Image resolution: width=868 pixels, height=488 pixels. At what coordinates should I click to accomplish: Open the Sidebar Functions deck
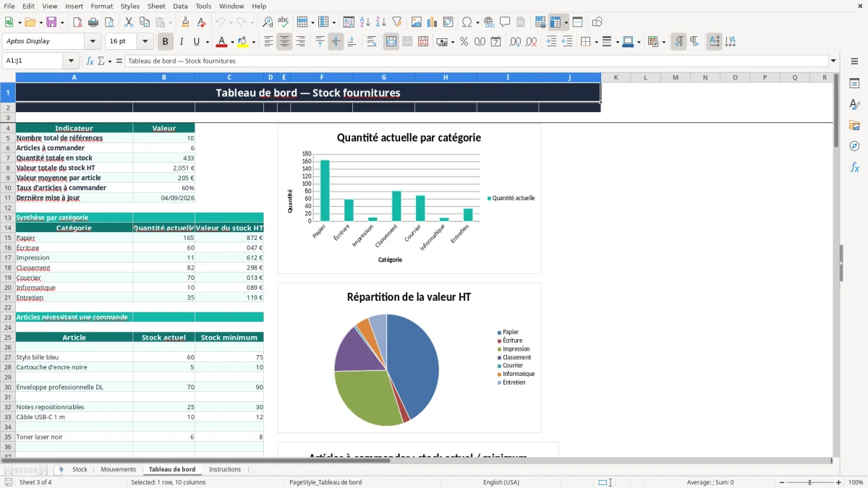coord(854,167)
